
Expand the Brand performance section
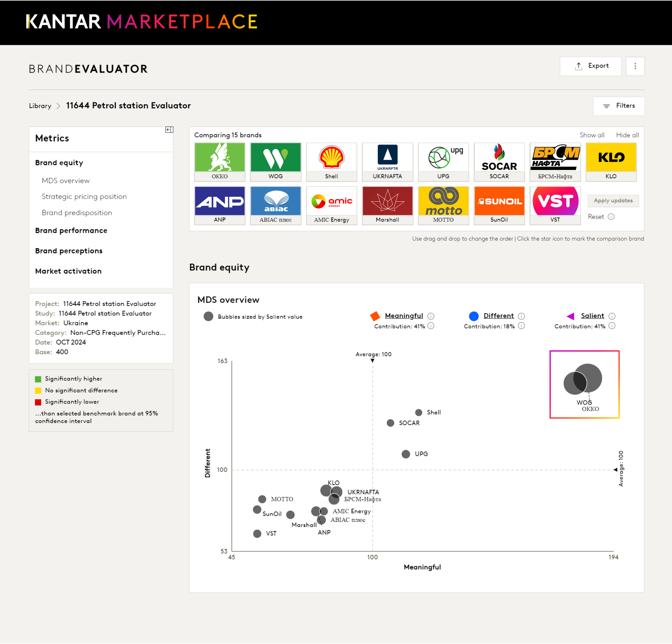pyautogui.click(x=71, y=230)
